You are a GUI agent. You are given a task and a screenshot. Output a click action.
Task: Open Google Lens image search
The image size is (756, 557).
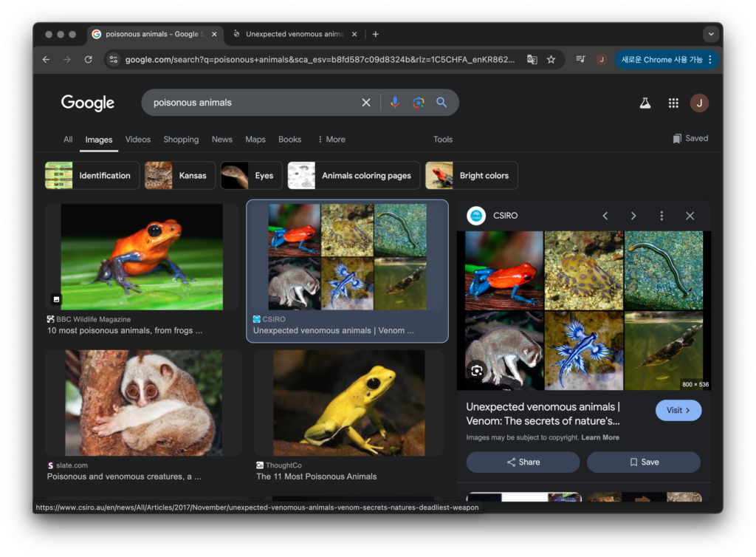[x=419, y=103]
